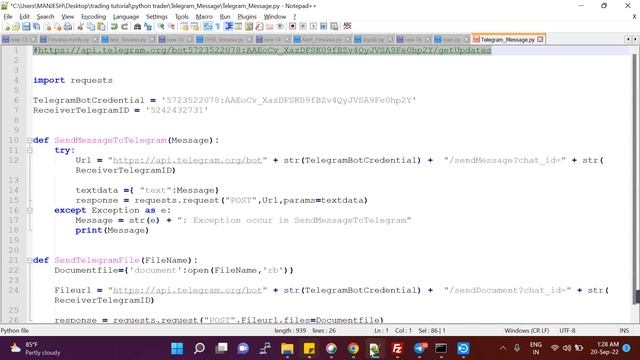Run macro multiple times icon
Image resolution: width=640 pixels, height=360 pixels.
[324, 27]
